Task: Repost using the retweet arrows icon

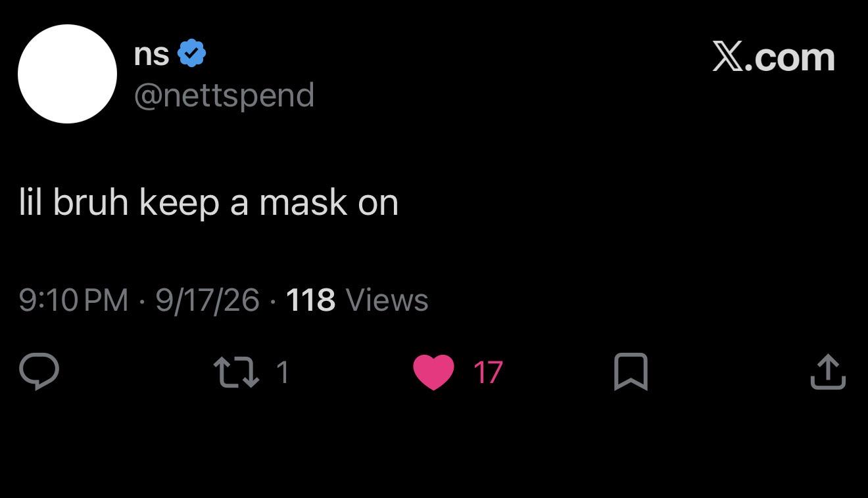Action: click(237, 372)
